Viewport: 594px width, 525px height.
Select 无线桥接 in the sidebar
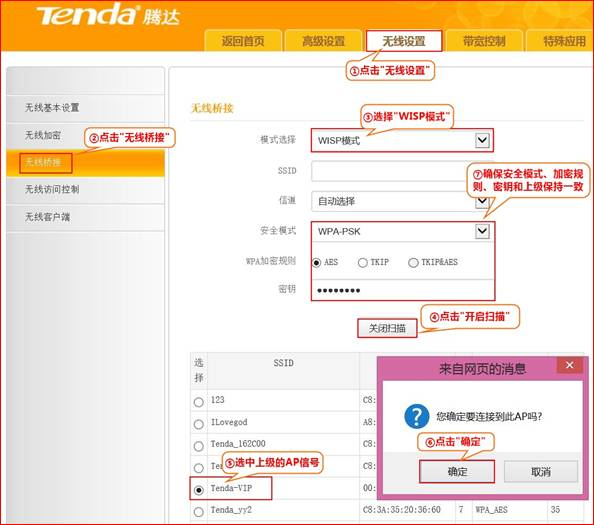point(85,163)
